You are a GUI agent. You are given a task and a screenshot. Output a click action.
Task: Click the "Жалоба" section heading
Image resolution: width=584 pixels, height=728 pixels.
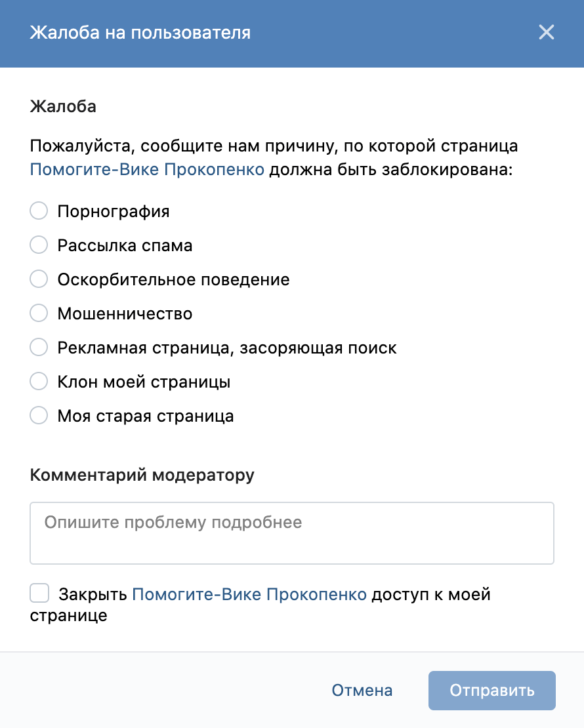pos(63,106)
